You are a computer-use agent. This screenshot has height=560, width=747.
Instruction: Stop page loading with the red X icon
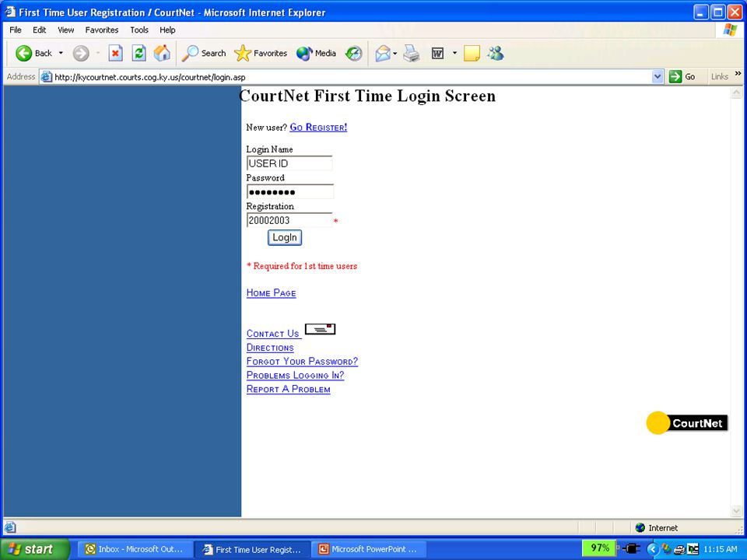click(x=115, y=54)
